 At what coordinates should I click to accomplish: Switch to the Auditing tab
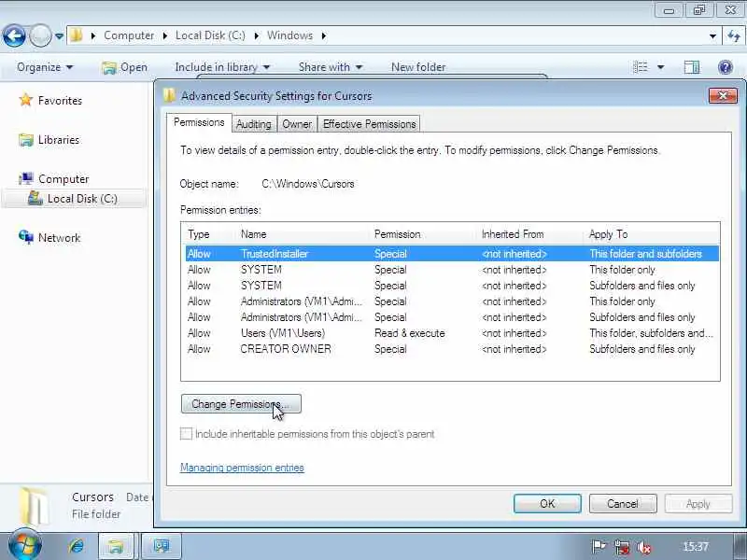click(x=254, y=124)
